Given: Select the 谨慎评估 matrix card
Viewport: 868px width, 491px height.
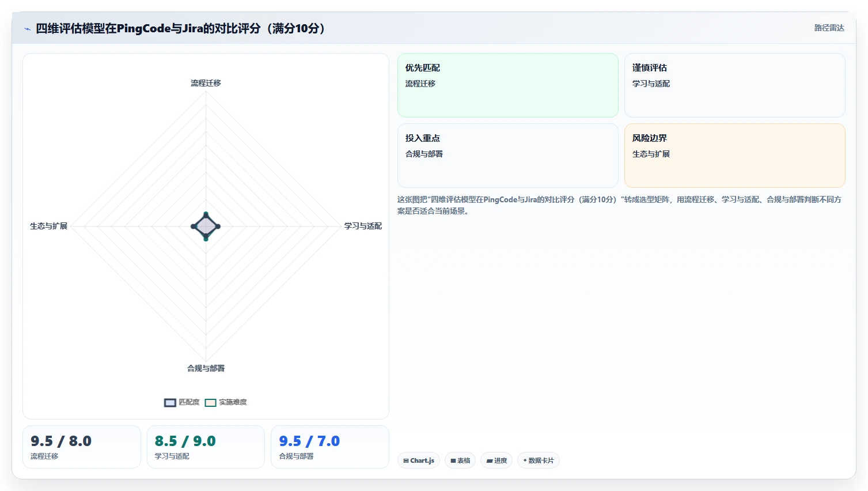Looking at the screenshot, I should pos(734,85).
